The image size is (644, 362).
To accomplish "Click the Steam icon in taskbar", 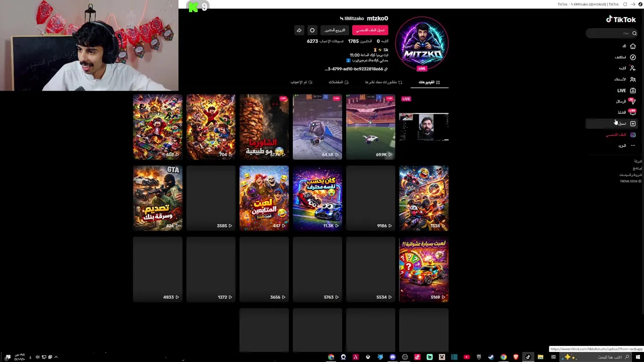I will click(491, 357).
